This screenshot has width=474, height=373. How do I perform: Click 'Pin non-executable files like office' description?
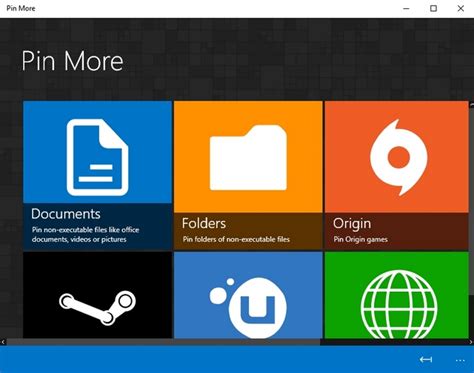(86, 230)
